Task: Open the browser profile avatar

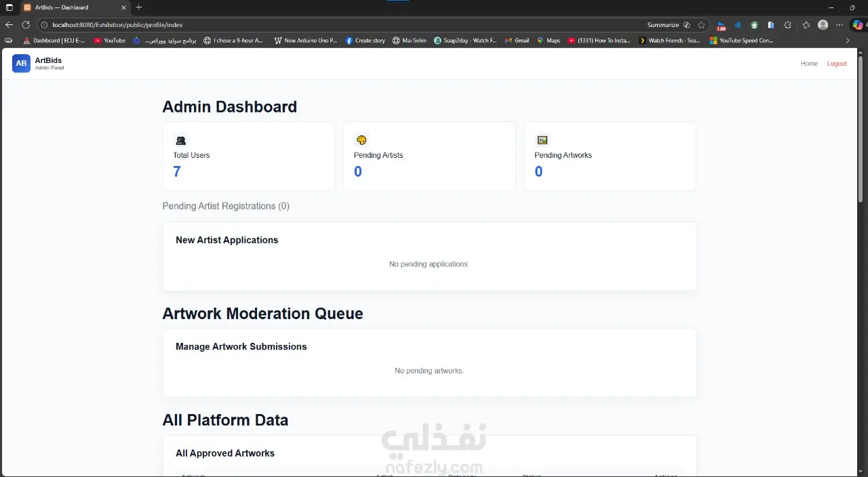Action: pos(823,25)
